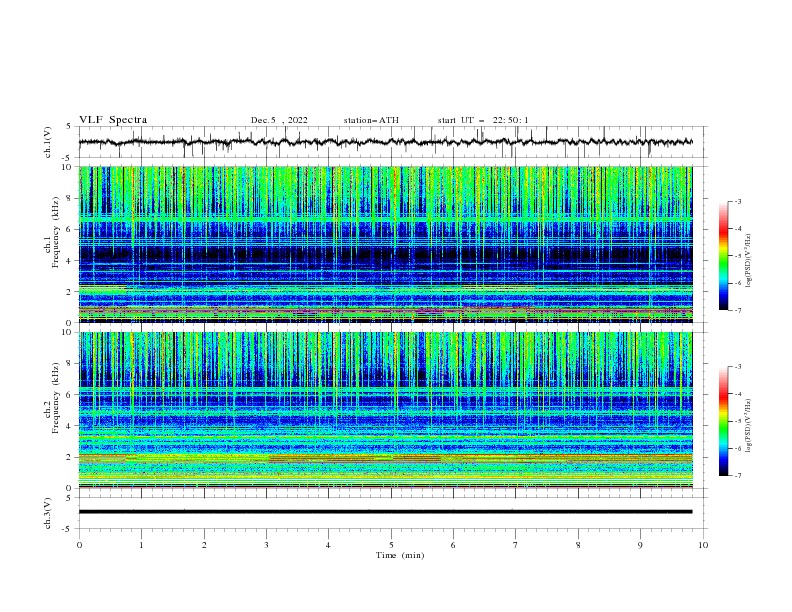Click the '-5' label on ch.1 colorbar
The height and width of the screenshot is (612, 792).
(738, 256)
